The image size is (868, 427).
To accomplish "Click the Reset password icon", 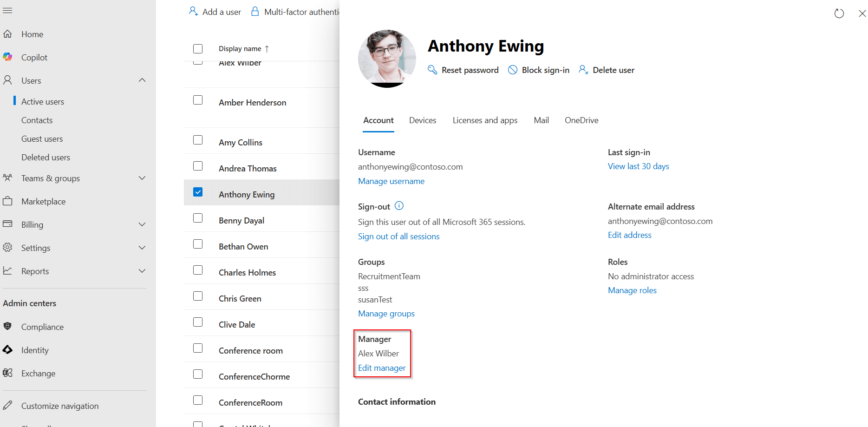I will coord(433,70).
